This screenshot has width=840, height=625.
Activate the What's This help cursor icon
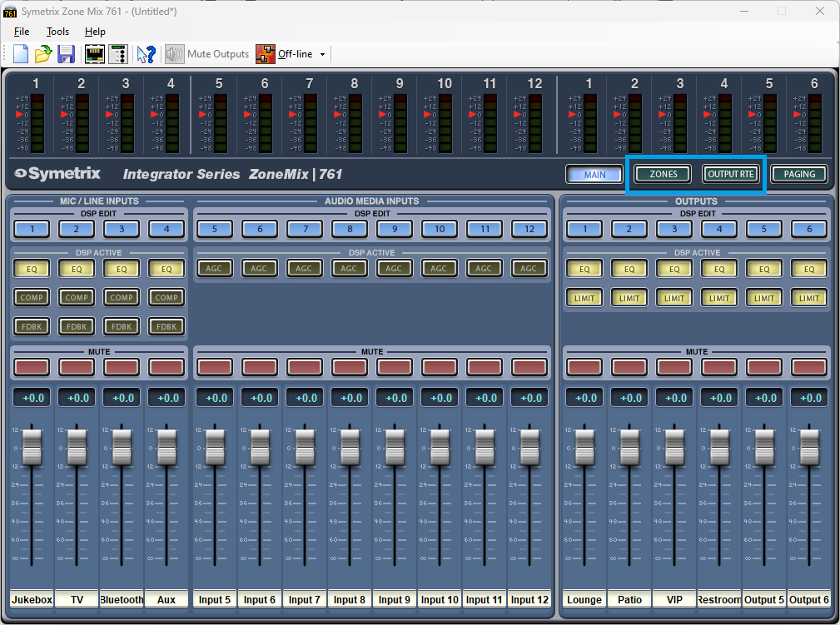(147, 54)
